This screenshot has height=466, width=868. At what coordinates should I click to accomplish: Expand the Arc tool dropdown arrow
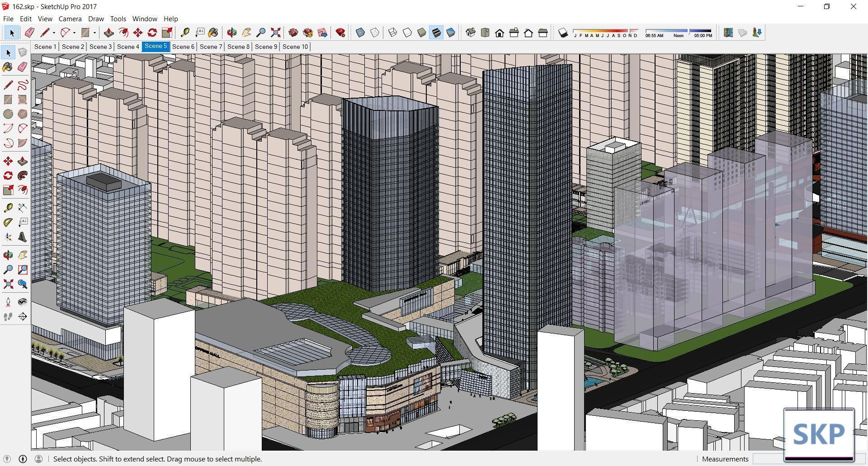pyautogui.click(x=74, y=33)
